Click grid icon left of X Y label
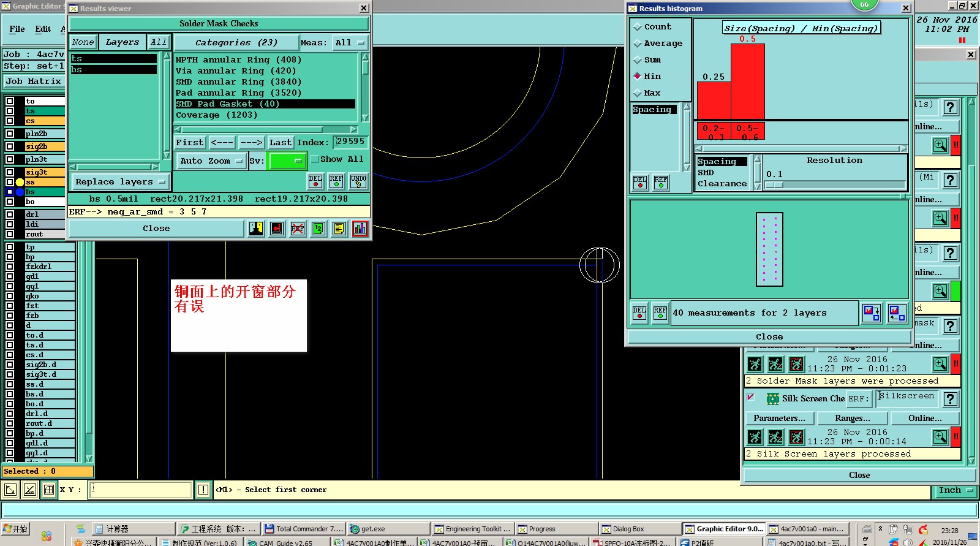The height and width of the screenshot is (546, 980). 49,490
